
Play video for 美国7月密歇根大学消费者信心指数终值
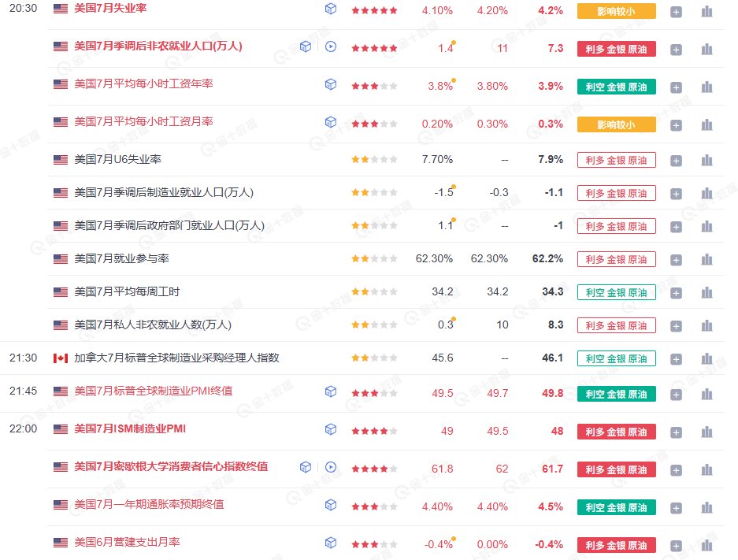pos(331,467)
